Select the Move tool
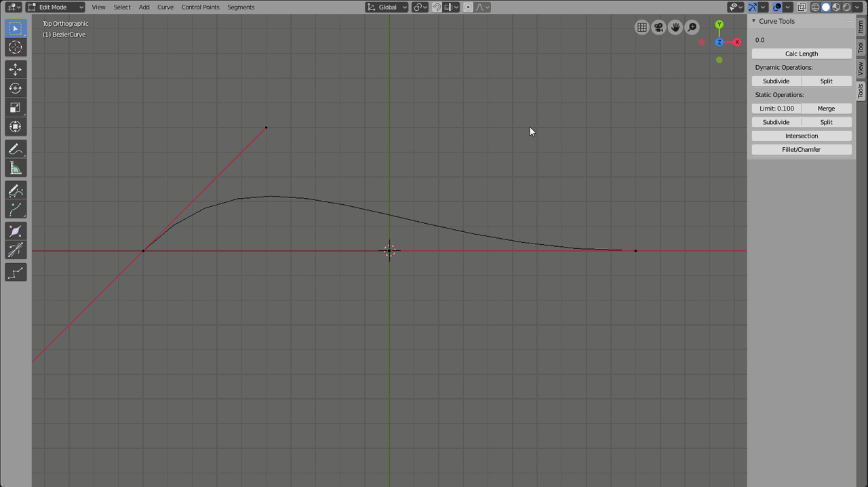The image size is (868, 487). pyautogui.click(x=16, y=69)
